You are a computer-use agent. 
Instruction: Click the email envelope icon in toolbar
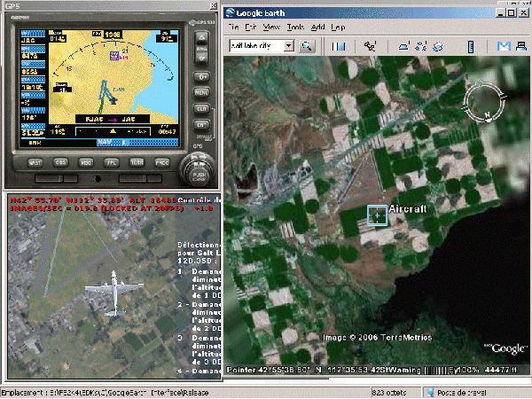coord(504,45)
